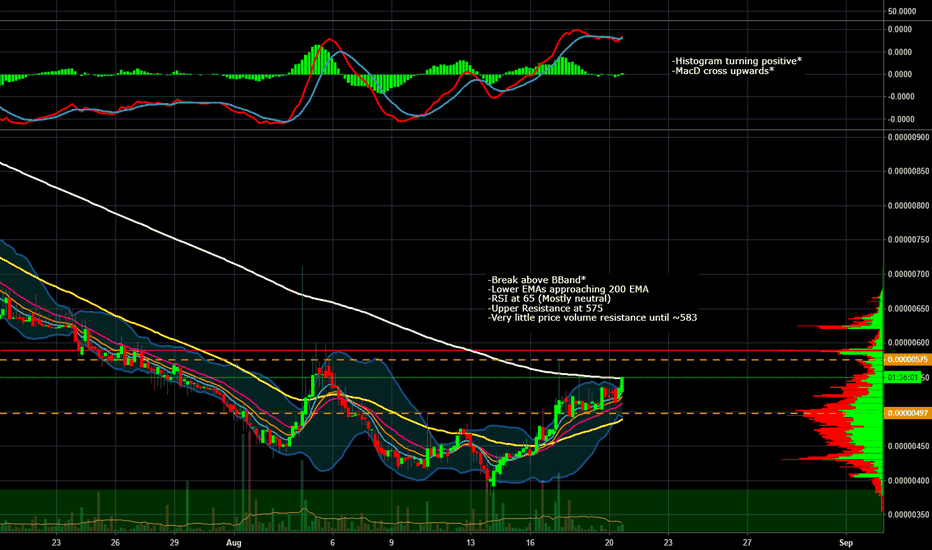932x550 pixels.
Task: Click the "Sep" label on time axis
Action: tap(846, 543)
